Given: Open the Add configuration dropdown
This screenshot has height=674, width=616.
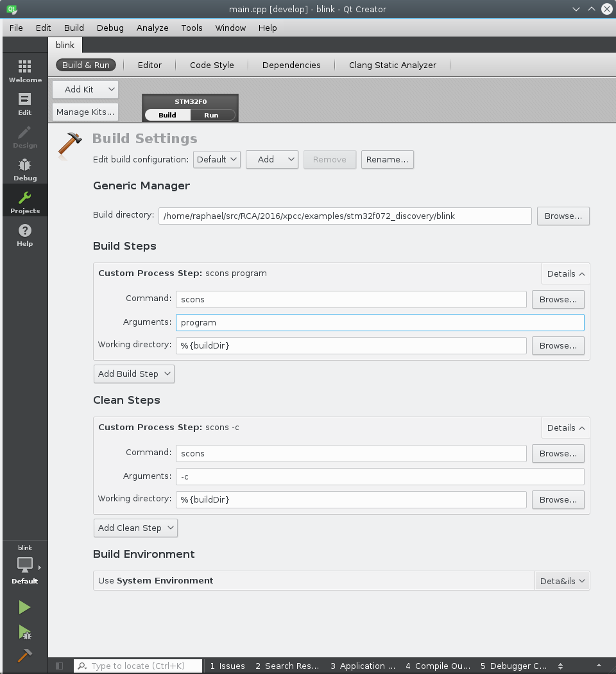Looking at the screenshot, I should tap(272, 159).
